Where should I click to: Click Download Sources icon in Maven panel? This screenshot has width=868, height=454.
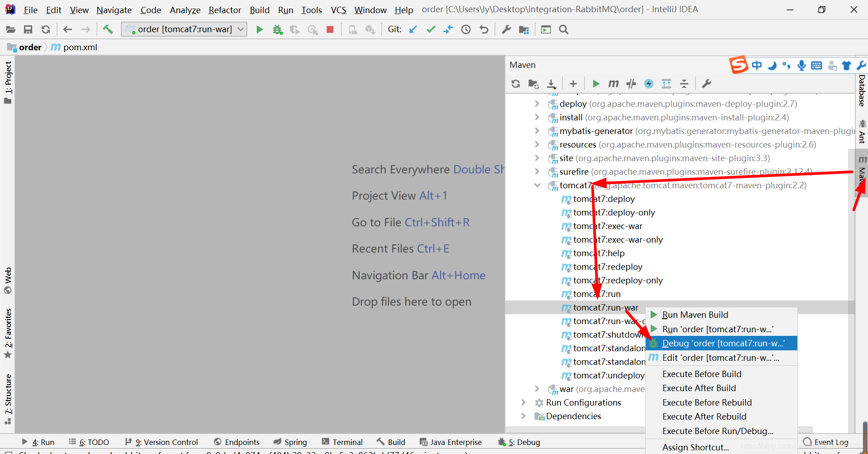(551, 84)
